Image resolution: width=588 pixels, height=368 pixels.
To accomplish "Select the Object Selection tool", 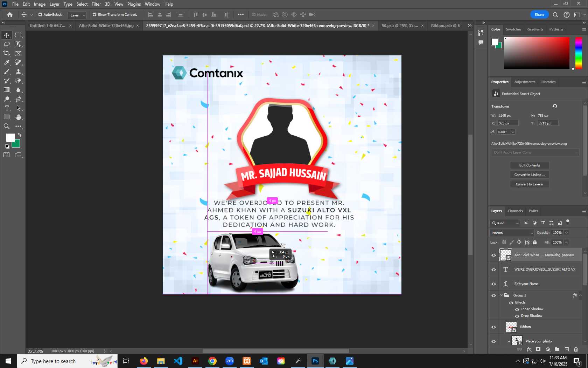I will [x=18, y=44].
